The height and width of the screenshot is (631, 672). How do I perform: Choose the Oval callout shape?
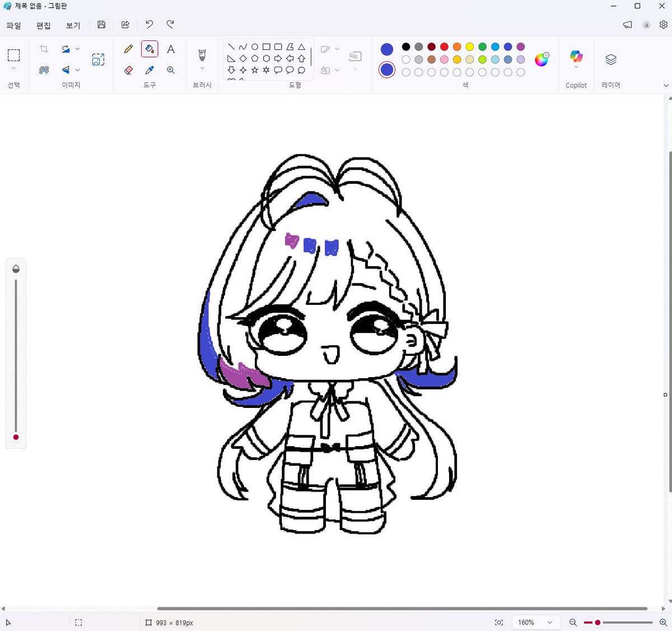click(290, 70)
